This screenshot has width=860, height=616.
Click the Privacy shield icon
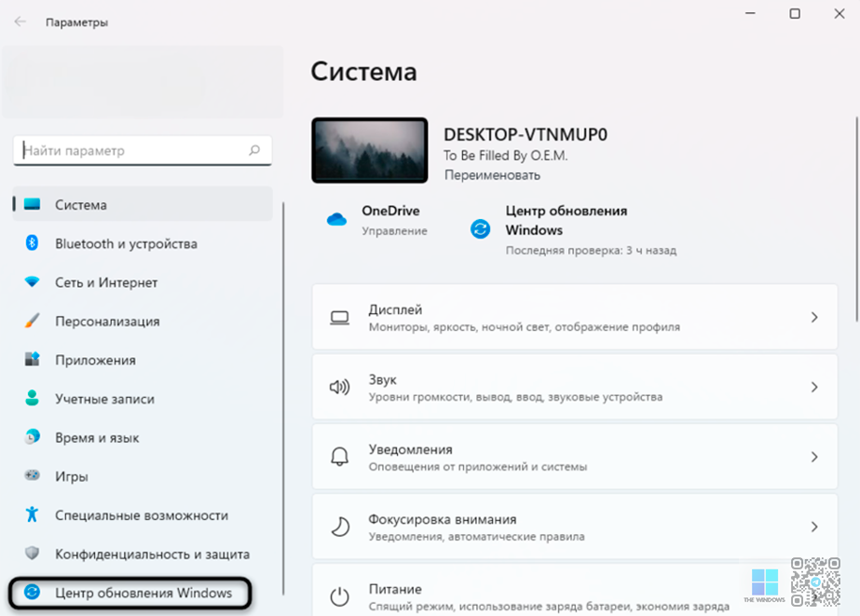pyautogui.click(x=32, y=554)
